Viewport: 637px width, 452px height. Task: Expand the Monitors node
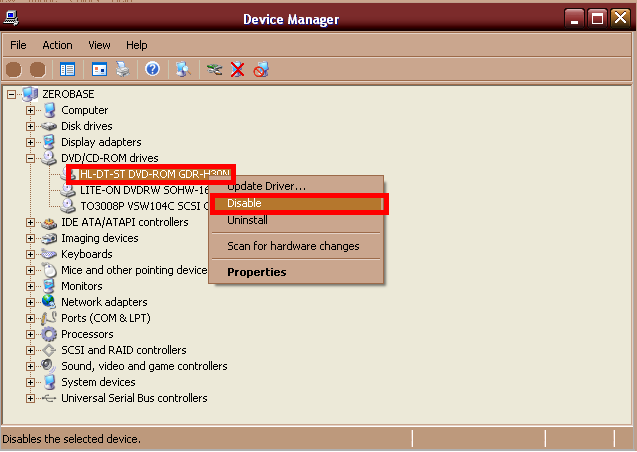pos(30,286)
